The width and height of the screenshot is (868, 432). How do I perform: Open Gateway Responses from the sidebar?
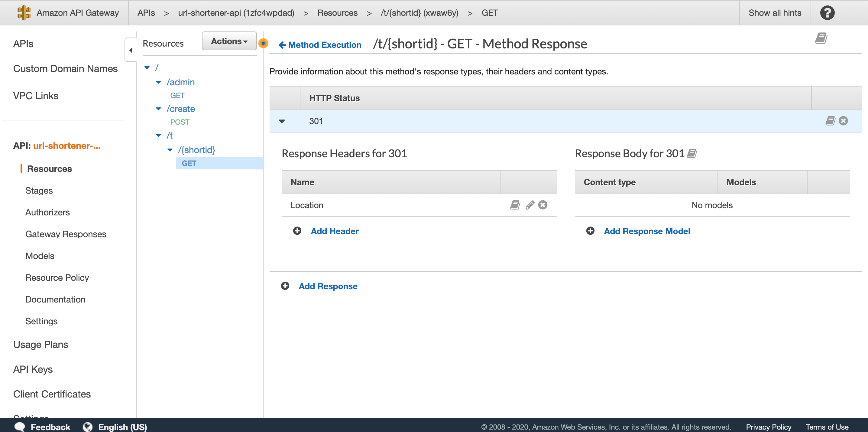66,234
